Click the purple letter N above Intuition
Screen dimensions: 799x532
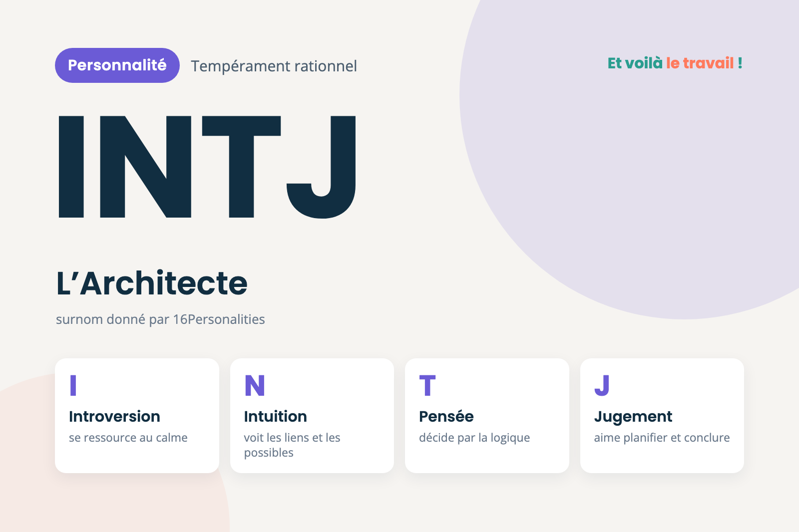pyautogui.click(x=255, y=386)
